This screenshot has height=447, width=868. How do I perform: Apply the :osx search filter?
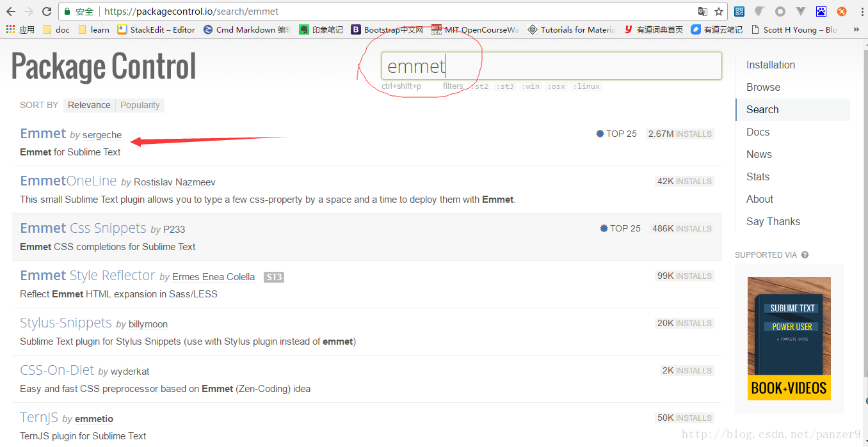tap(556, 86)
